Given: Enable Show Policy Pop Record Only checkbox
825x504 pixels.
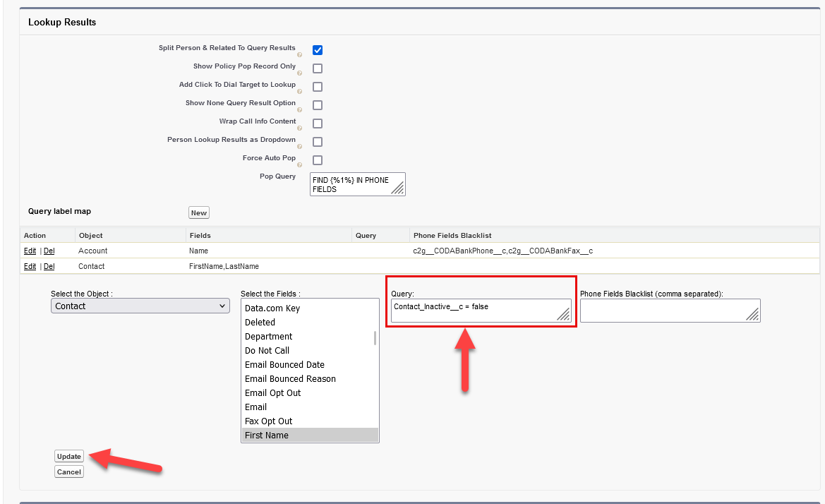Looking at the screenshot, I should 318,68.
